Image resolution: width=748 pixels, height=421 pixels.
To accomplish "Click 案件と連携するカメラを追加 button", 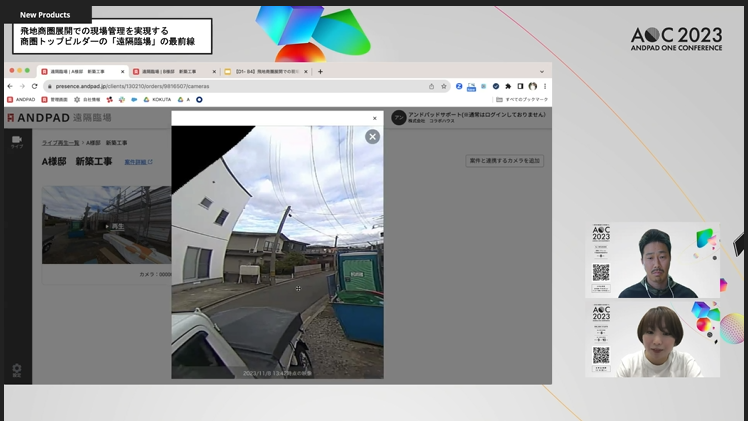I will (504, 161).
